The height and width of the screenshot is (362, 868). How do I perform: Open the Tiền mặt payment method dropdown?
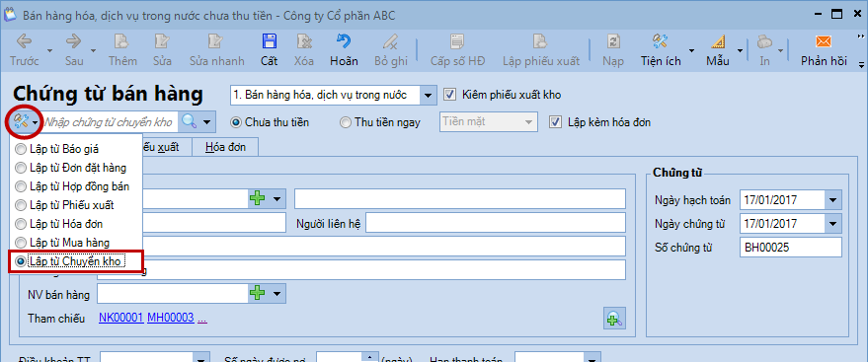coord(528,121)
